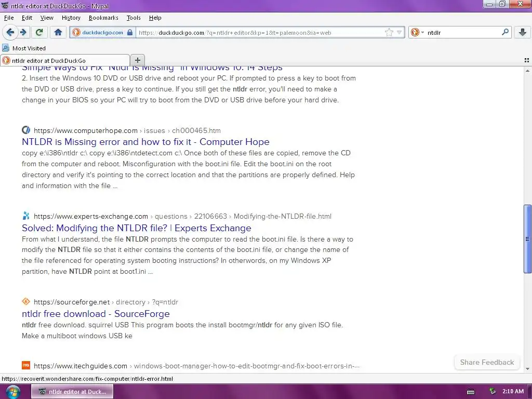The width and height of the screenshot is (532, 399).
Task: Click the iTechGuides orange favicon
Action: click(26, 365)
